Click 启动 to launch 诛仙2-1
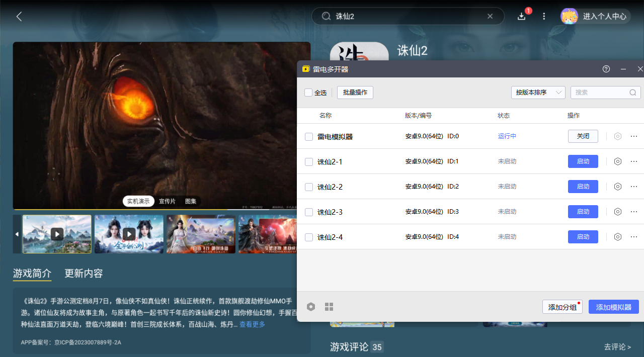644x357 pixels. pyautogui.click(x=583, y=161)
